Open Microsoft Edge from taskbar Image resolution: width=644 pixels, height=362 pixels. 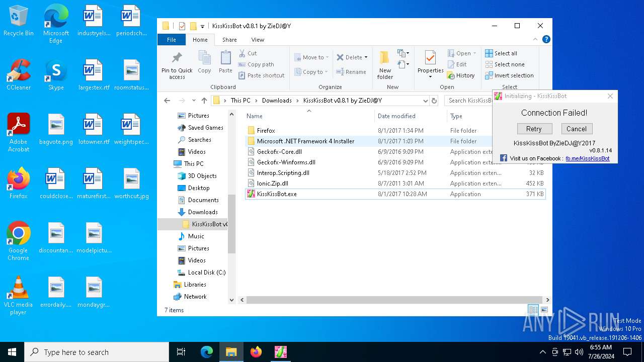click(207, 352)
